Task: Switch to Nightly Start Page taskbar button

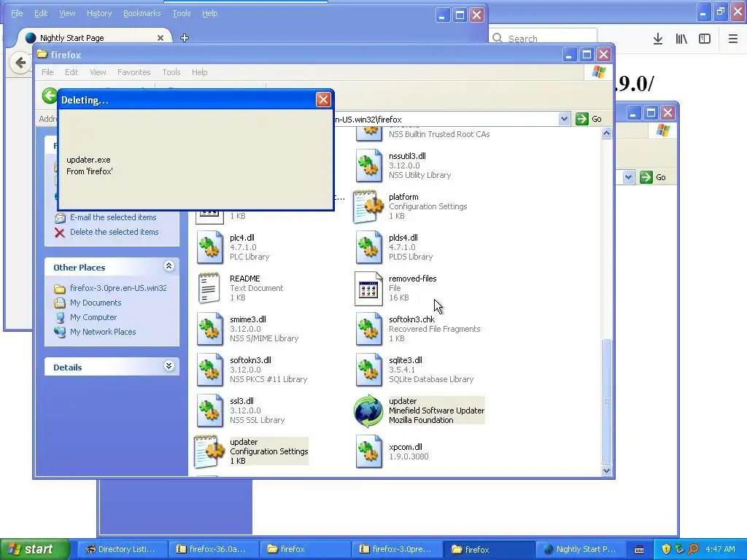Action: pyautogui.click(x=580, y=549)
